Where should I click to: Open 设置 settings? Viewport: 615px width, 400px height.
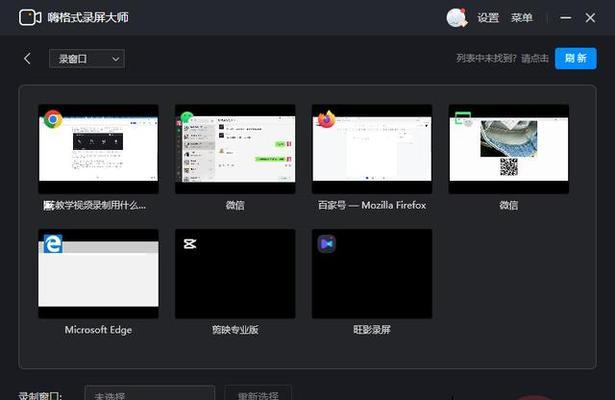tap(488, 18)
